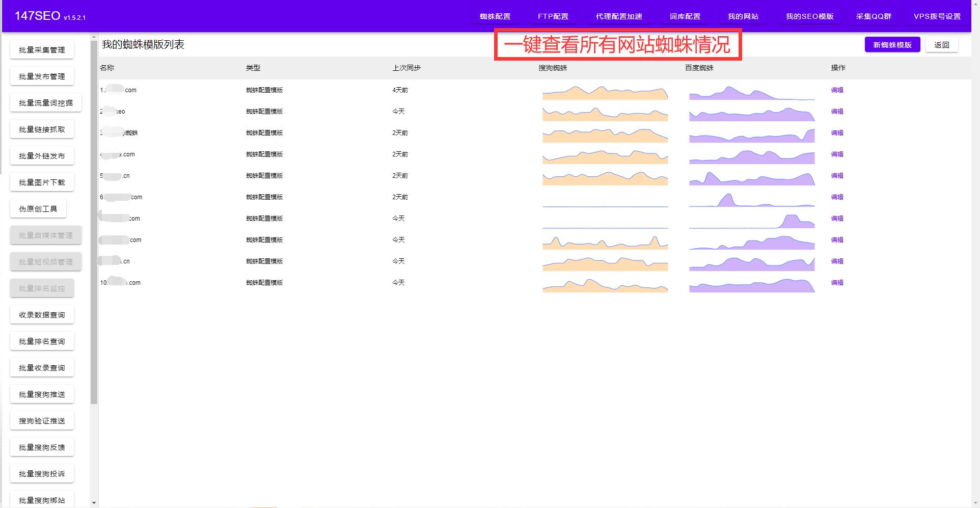
Task: Click 编辑 on the first template row
Action: (837, 90)
